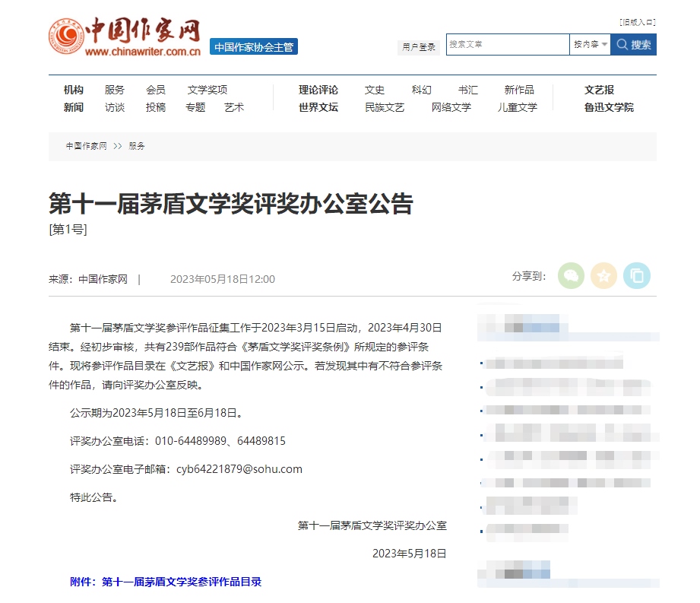This screenshot has height=603, width=700.
Task: Click the star share icon
Action: tap(604, 276)
